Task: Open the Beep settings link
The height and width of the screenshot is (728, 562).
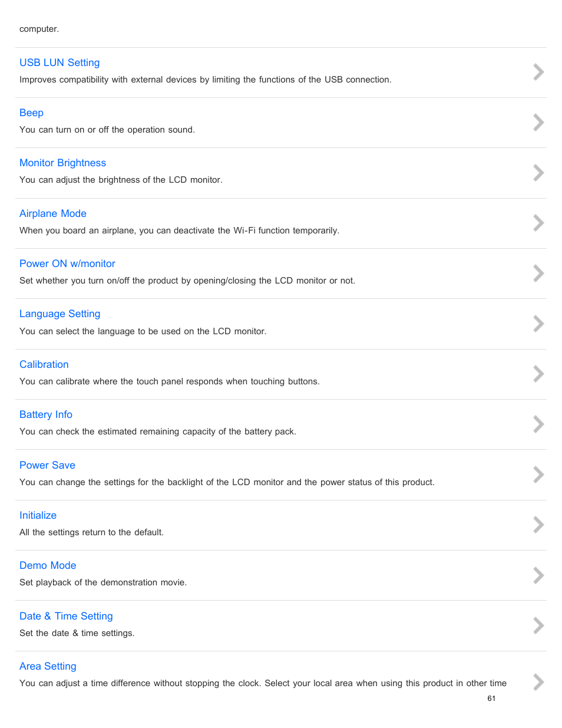Action: click(x=31, y=113)
